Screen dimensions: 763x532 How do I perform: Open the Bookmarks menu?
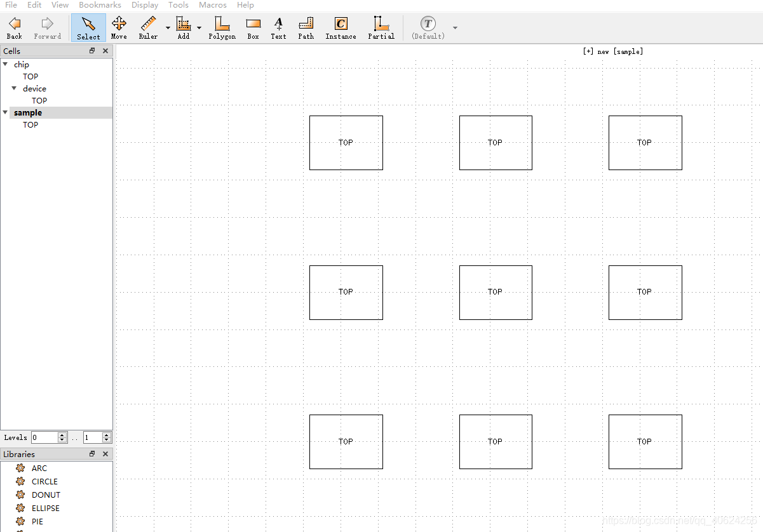click(x=100, y=5)
